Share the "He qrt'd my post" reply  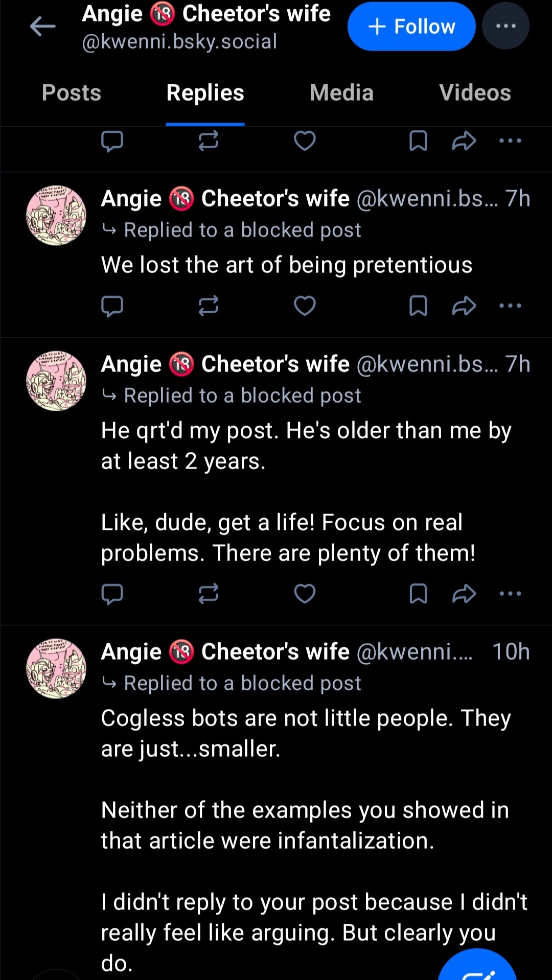tap(464, 594)
